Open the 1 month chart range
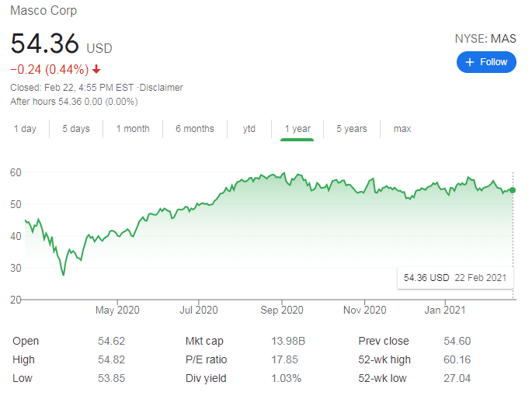 pos(133,129)
